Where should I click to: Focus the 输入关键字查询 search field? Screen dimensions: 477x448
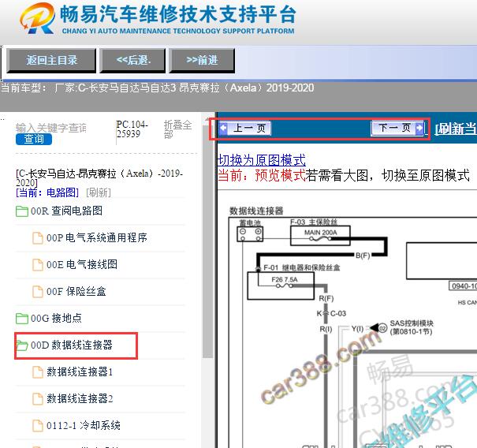click(x=51, y=128)
